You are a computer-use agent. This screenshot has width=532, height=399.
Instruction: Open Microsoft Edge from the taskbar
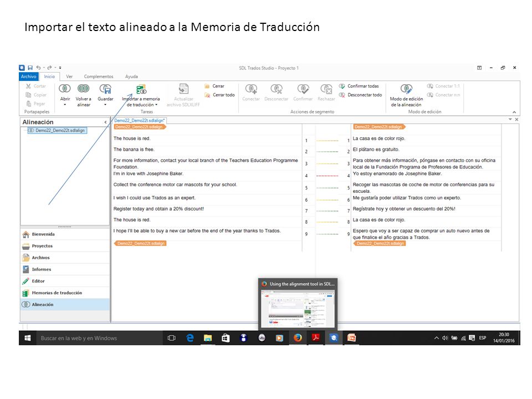190,338
